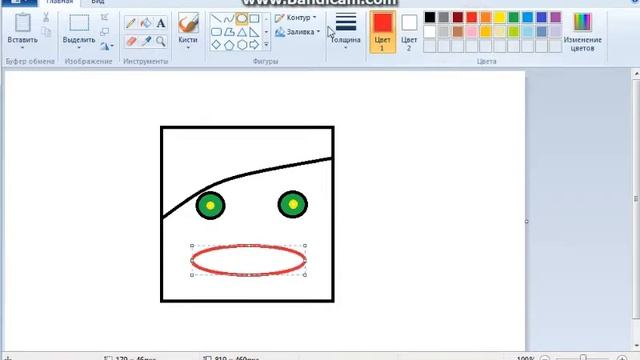This screenshot has height=360, width=640.
Task: Select the Line shape
Action: [x=216, y=18]
